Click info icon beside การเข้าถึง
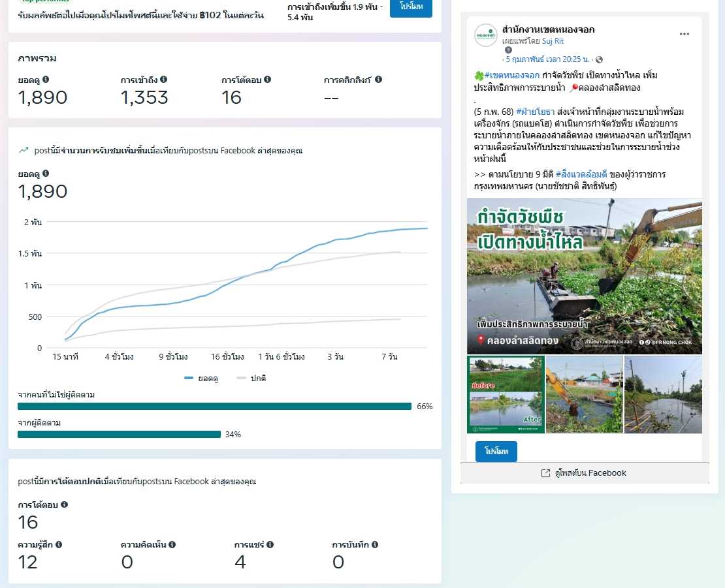 [164, 80]
